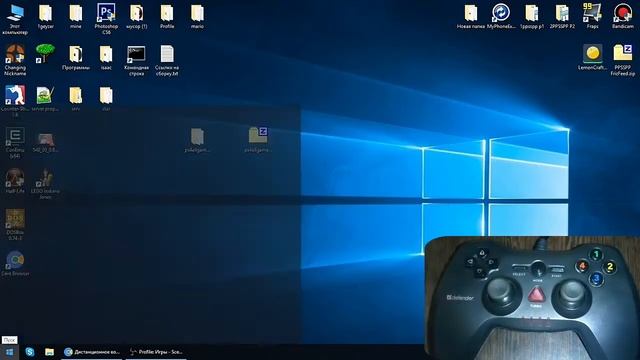Open the 2PPSSPP P2 folder
The width and height of the screenshot is (640, 360).
562,17
